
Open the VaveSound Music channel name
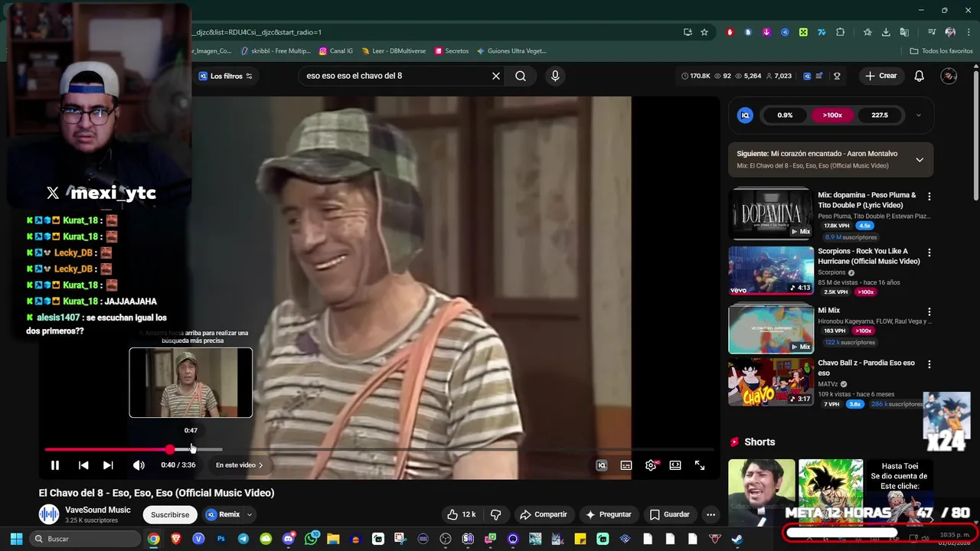coord(98,510)
